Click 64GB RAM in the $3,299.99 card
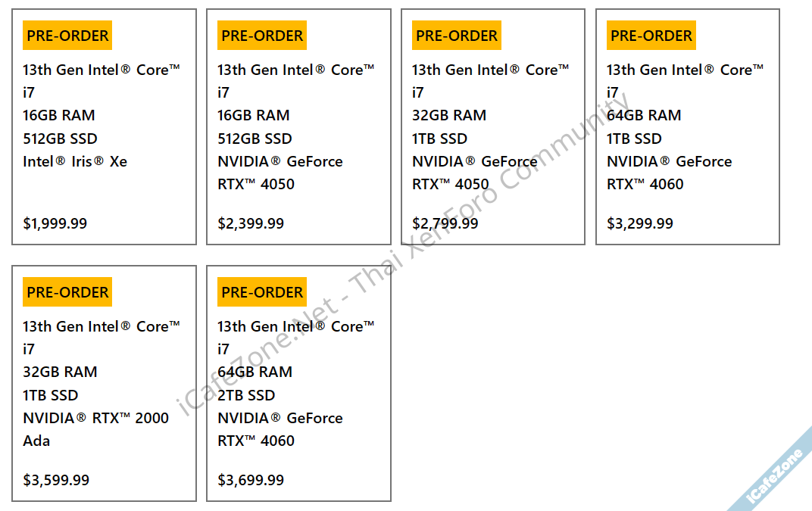812x511 pixels. click(644, 115)
